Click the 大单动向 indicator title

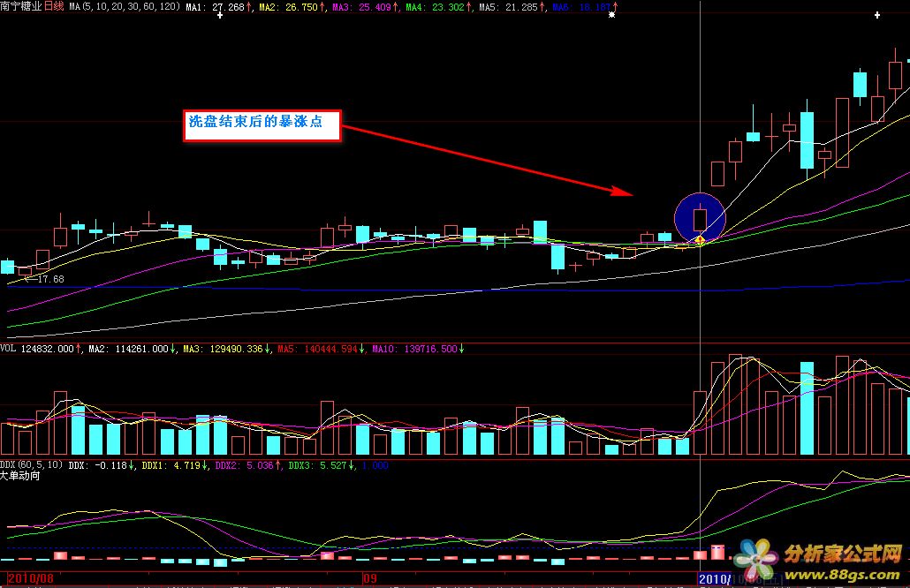20,476
